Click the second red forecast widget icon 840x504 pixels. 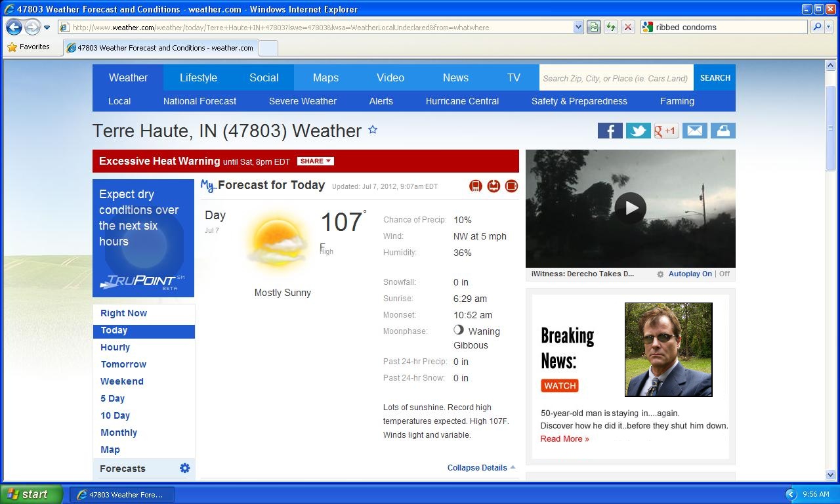[x=493, y=186]
